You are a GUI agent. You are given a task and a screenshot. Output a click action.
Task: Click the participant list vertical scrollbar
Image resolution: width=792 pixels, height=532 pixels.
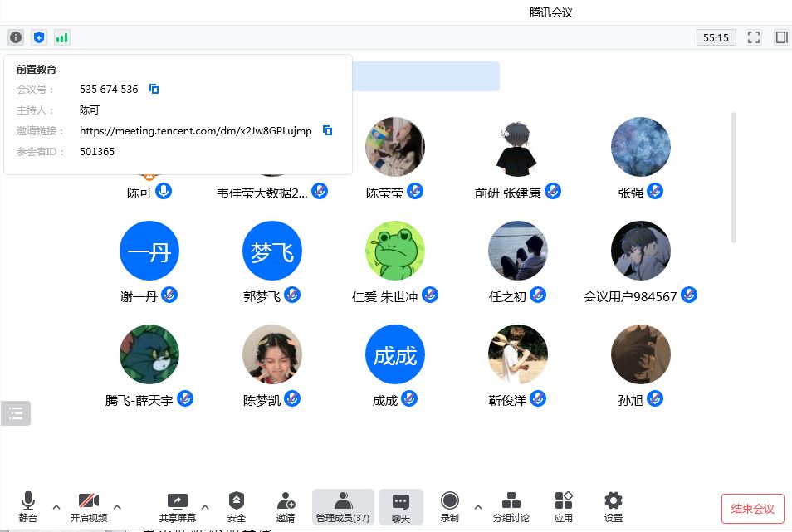pos(734,178)
